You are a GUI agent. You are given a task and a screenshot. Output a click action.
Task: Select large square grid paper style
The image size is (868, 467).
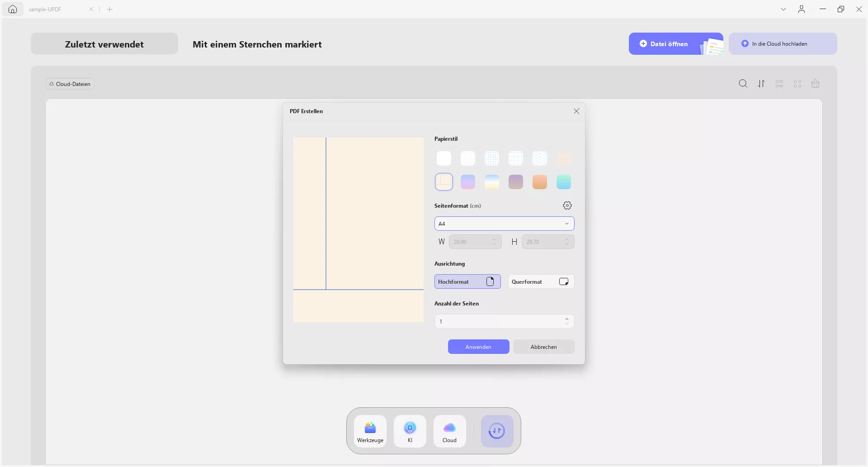[516, 158]
